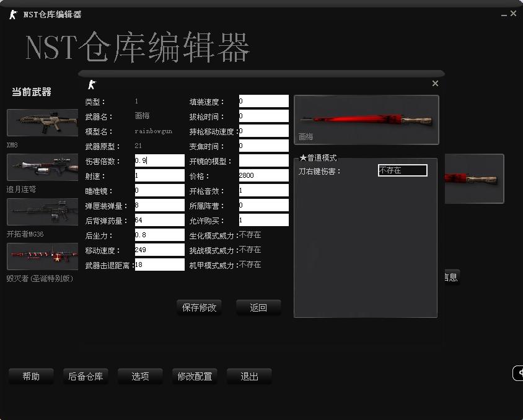The height and width of the screenshot is (420, 523).
Task: Click the 移动速度 movement speed field
Action: coord(159,250)
